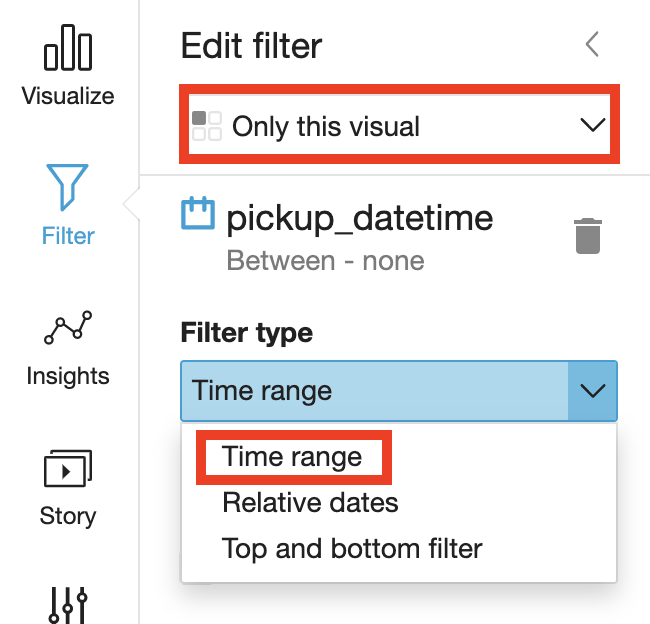Toggle the Filter type dropdown arrow
The height and width of the screenshot is (624, 650).
592,391
